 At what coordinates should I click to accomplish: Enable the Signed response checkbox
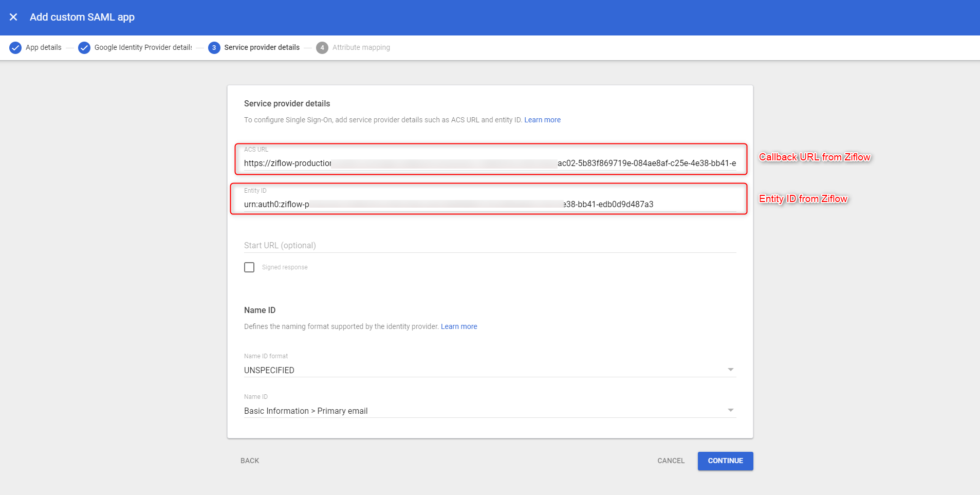point(249,267)
